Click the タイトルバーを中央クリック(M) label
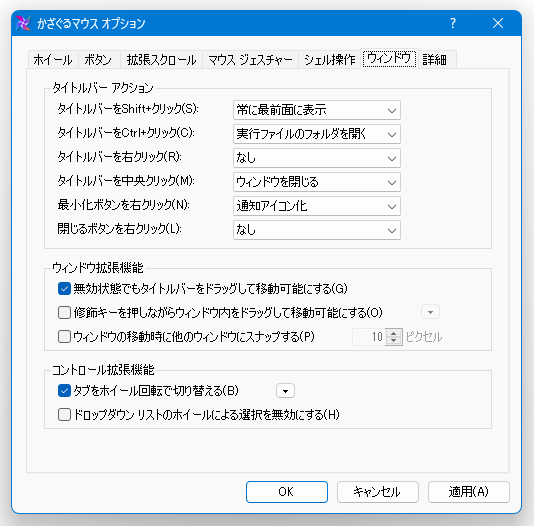Viewport: 534px width, 526px height. (x=126, y=181)
